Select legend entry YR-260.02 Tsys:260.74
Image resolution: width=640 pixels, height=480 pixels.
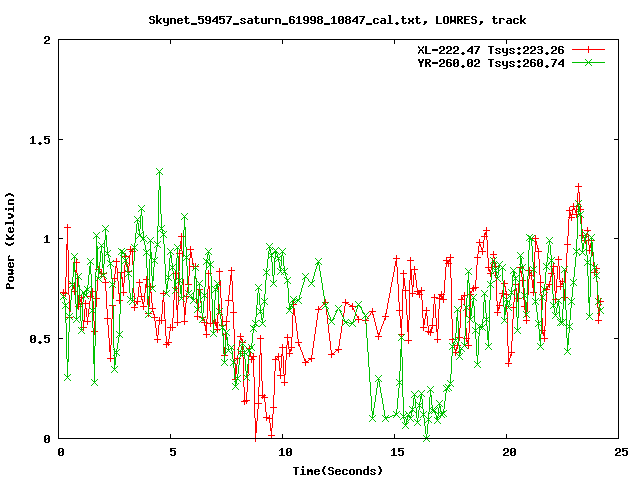pyautogui.click(x=491, y=63)
